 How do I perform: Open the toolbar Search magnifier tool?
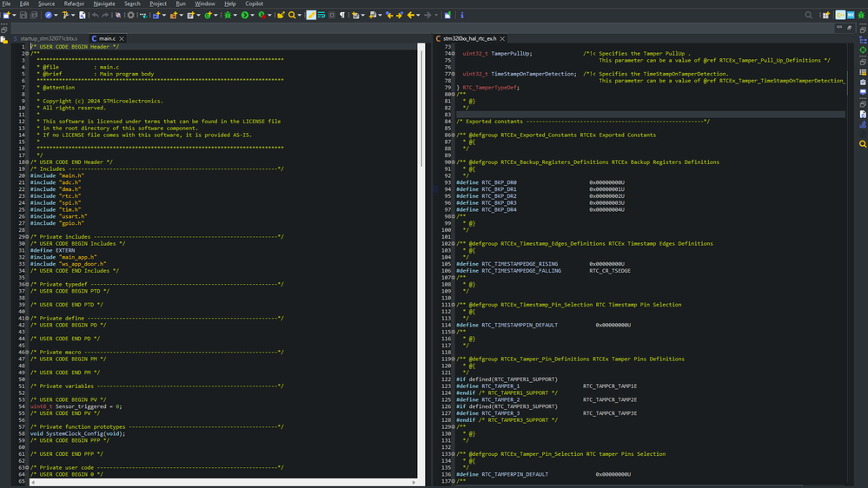[293, 15]
